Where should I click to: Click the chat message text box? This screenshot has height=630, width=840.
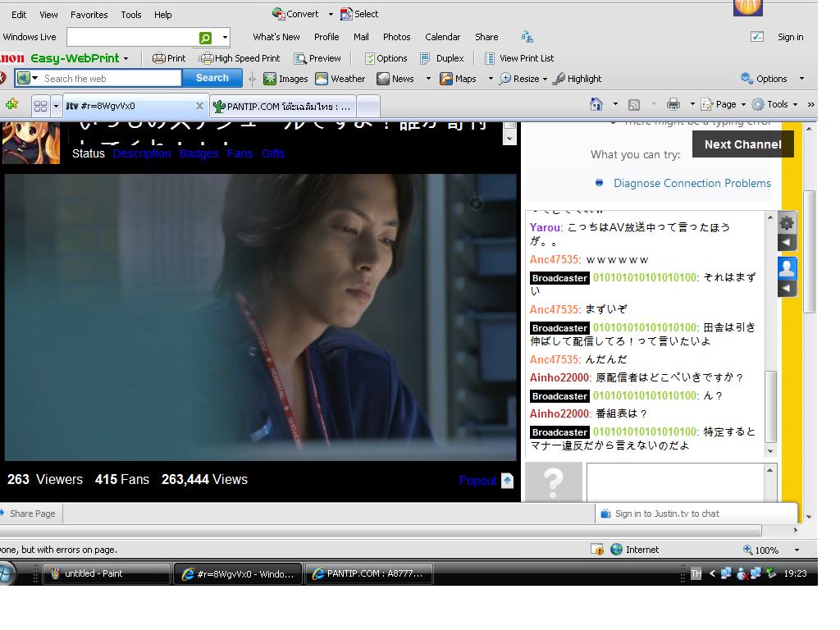click(675, 482)
